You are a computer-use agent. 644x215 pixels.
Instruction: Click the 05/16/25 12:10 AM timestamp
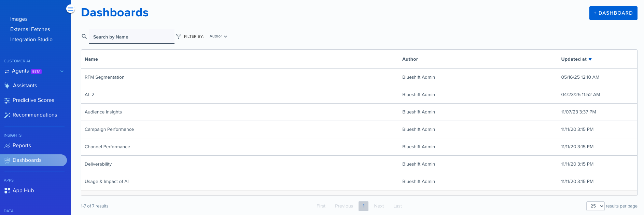tap(580, 77)
